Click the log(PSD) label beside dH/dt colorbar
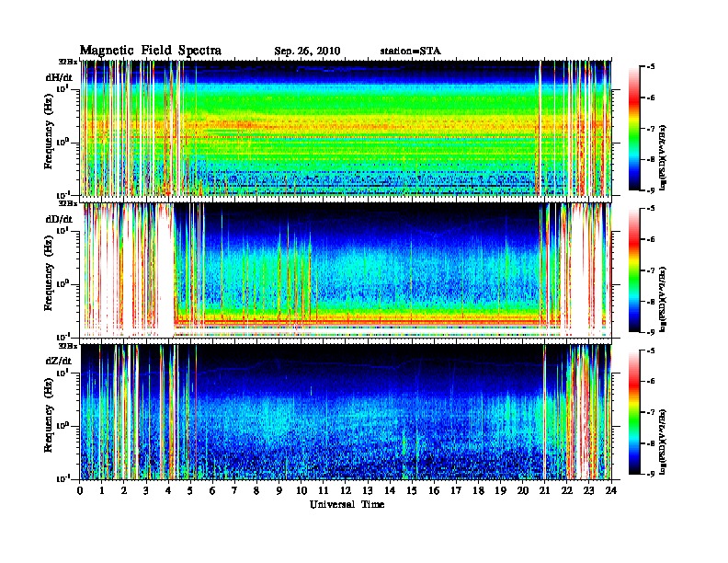Image resolution: width=728 pixels, height=563 pixels. click(663, 158)
